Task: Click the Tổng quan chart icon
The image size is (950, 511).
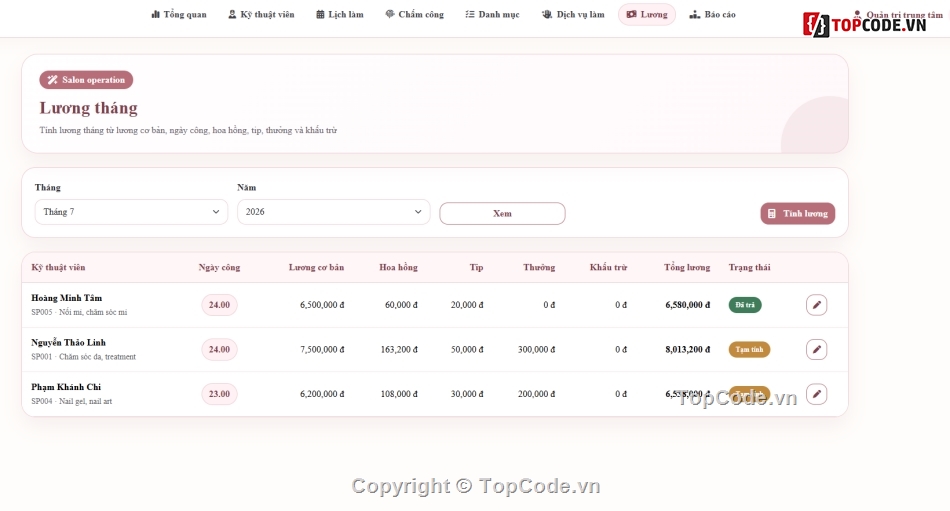Action: pos(156,14)
